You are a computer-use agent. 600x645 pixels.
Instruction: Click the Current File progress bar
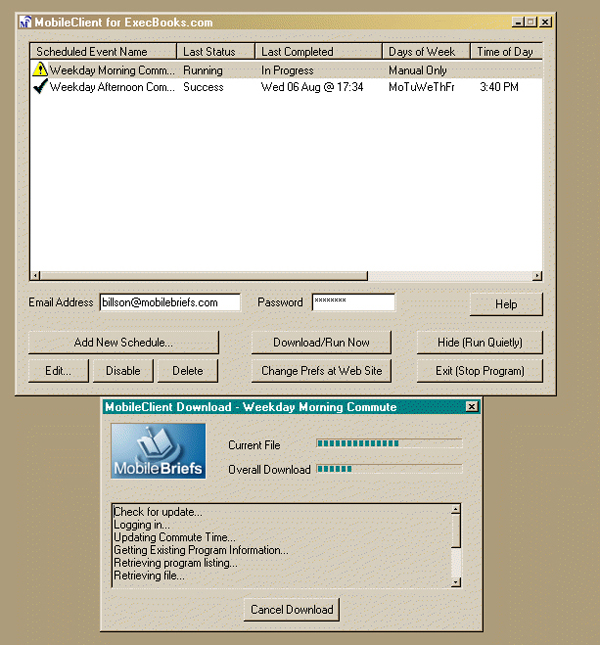pos(389,443)
